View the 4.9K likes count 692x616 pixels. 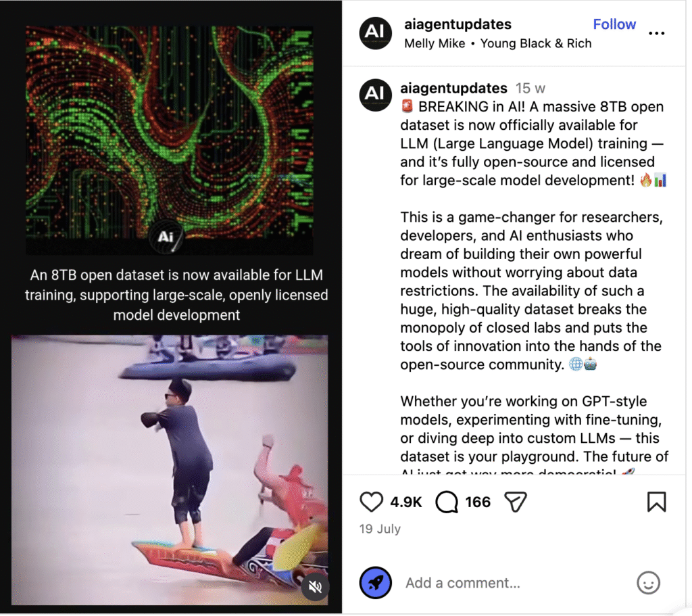pos(406,502)
